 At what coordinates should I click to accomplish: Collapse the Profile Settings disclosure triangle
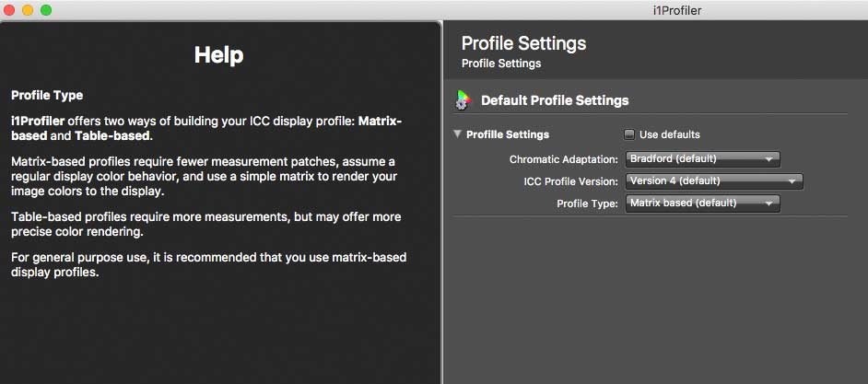457,134
